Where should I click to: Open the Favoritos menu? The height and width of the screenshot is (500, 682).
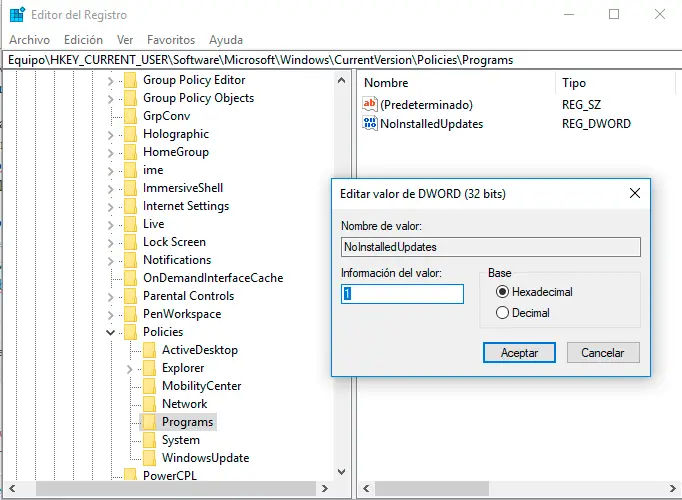(x=171, y=40)
